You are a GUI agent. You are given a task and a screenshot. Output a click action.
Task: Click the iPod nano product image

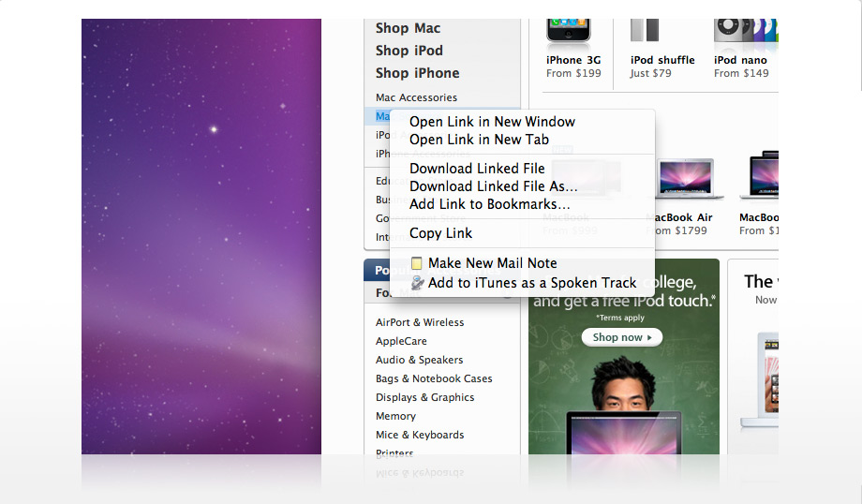coord(746,31)
